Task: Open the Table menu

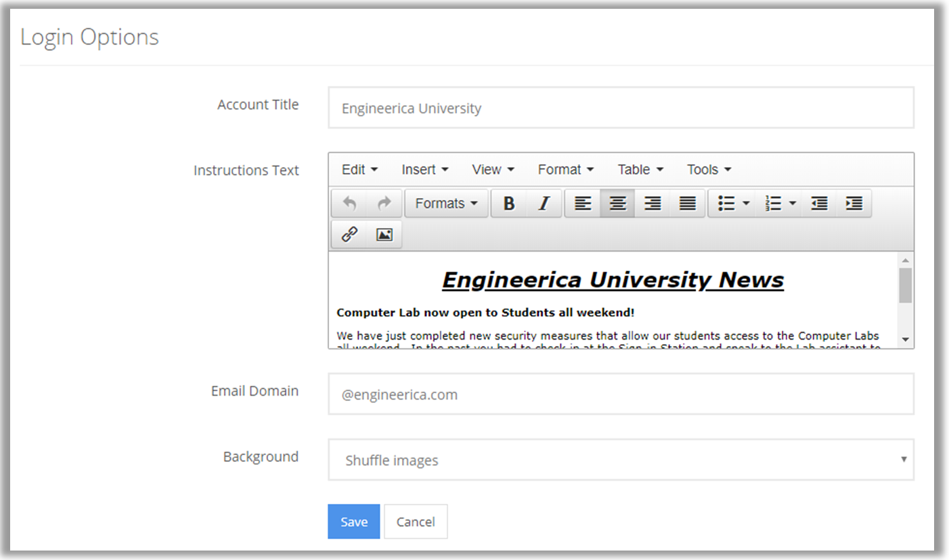Action: click(x=640, y=169)
